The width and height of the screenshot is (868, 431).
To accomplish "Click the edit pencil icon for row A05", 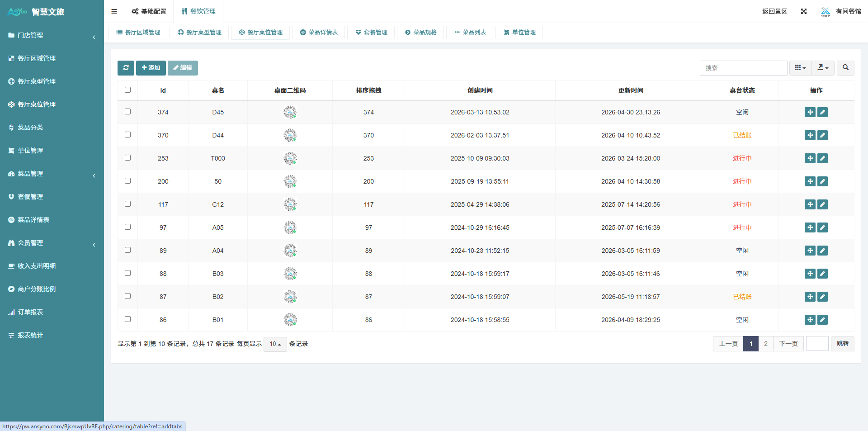I will [823, 227].
